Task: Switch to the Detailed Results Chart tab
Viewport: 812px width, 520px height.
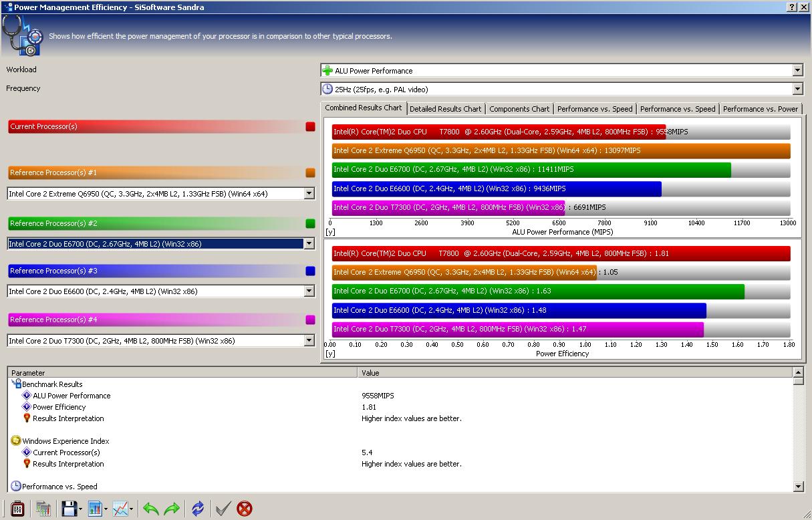Action: tap(445, 109)
